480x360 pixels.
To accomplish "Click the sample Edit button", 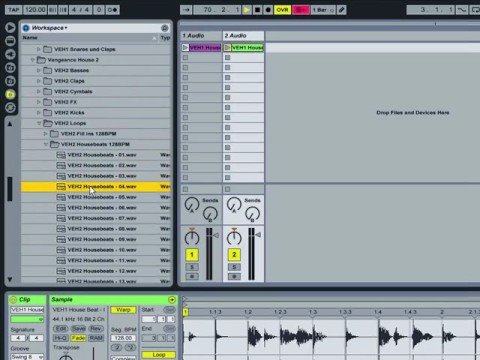I will pos(61,329).
